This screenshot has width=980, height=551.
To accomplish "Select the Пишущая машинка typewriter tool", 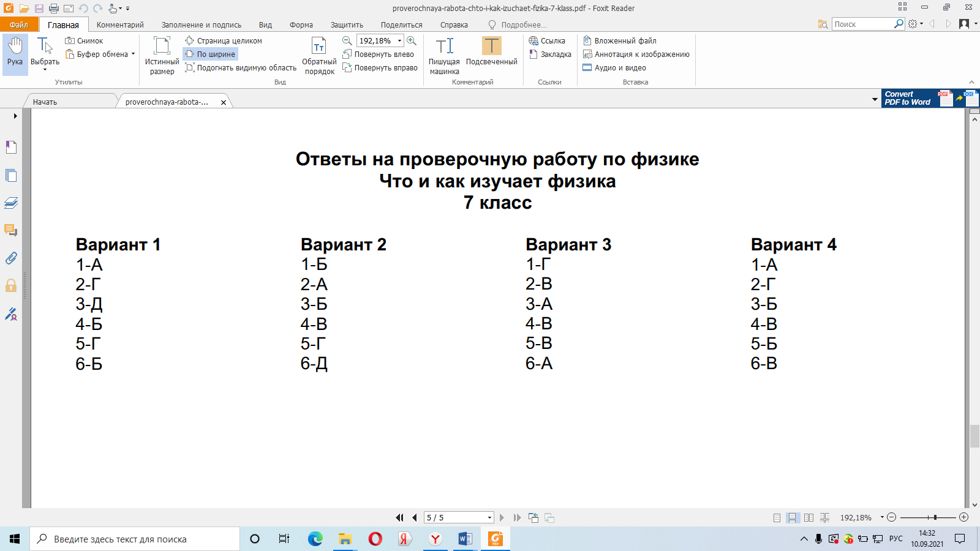I will pyautogui.click(x=444, y=55).
